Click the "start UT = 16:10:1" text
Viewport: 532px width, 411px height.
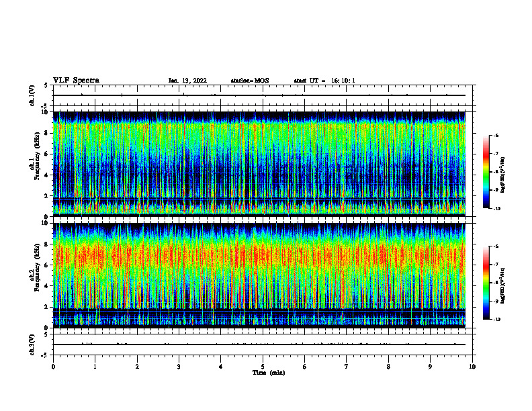(x=324, y=81)
